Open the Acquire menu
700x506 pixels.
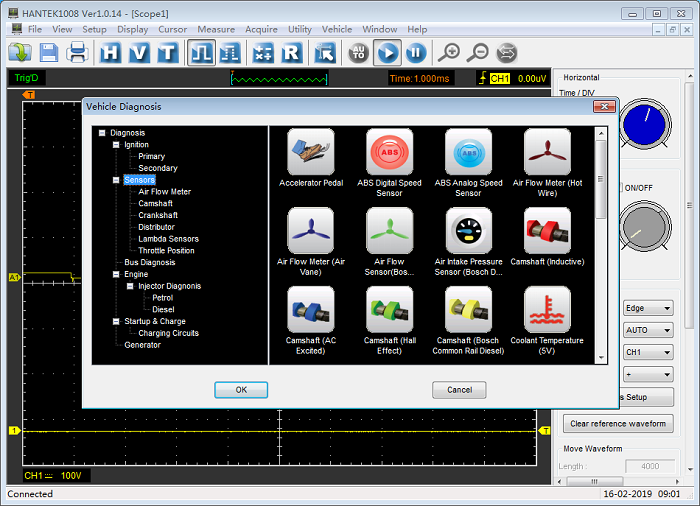coord(261,29)
